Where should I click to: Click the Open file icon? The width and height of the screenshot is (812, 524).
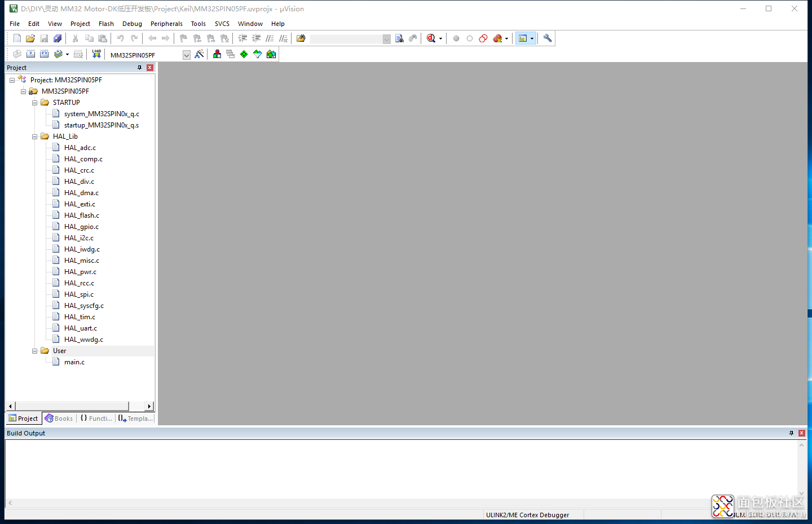coord(30,38)
